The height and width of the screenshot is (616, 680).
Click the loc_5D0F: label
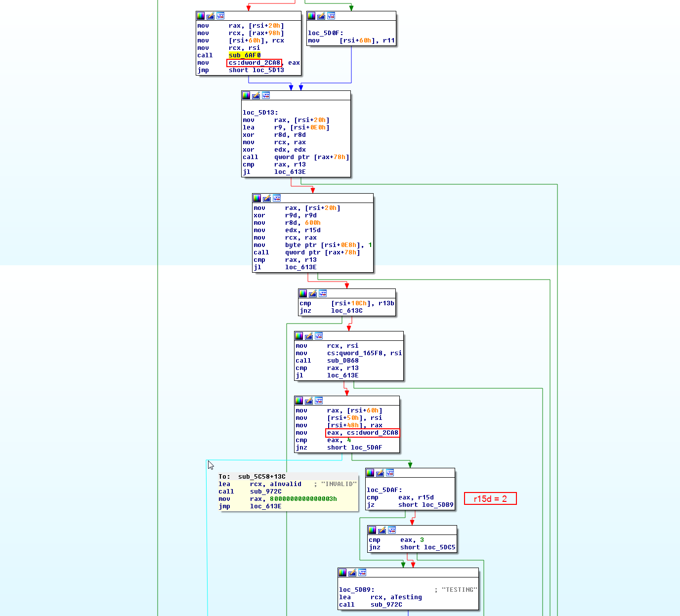326,33
